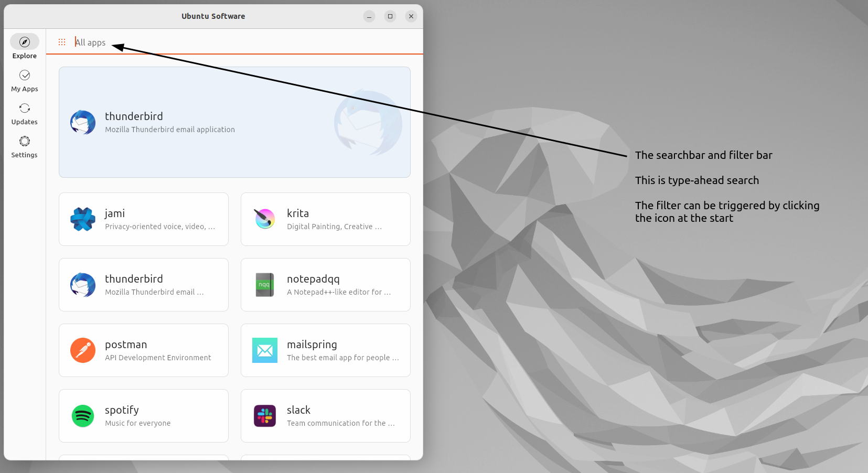Select 'Privacy-oriented voice, video, …' text

pyautogui.click(x=160, y=227)
